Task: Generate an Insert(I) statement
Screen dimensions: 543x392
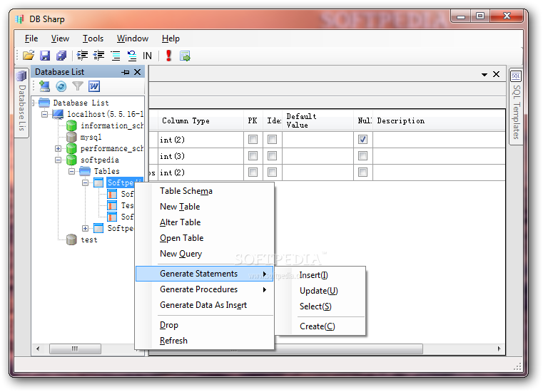Action: click(x=320, y=275)
